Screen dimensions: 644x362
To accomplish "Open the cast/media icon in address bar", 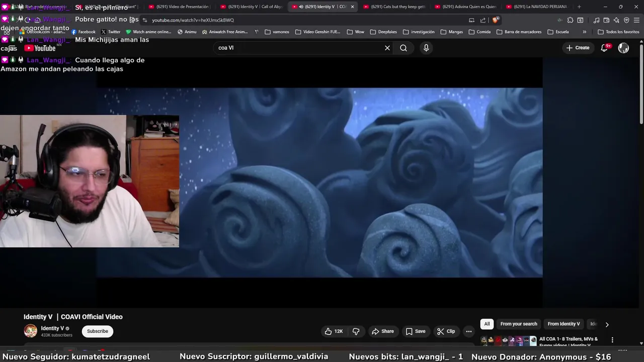I will click(471, 20).
